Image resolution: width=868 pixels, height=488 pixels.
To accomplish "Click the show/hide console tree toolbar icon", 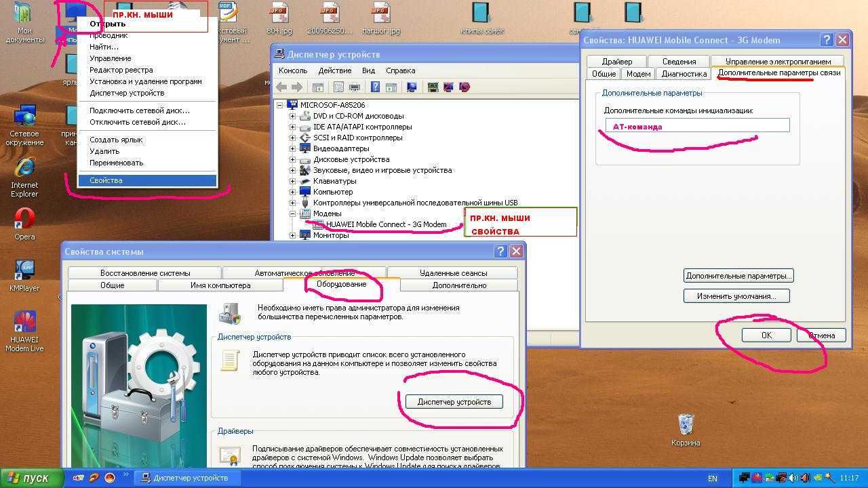I will [x=317, y=87].
